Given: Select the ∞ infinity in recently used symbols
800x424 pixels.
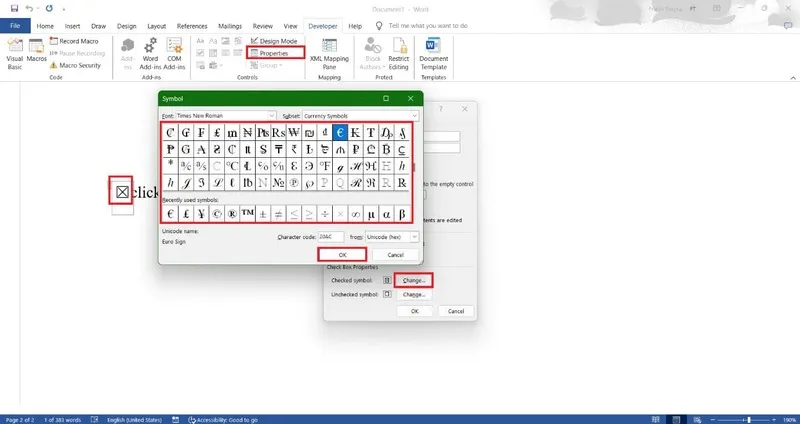Looking at the screenshot, I should click(x=356, y=214).
